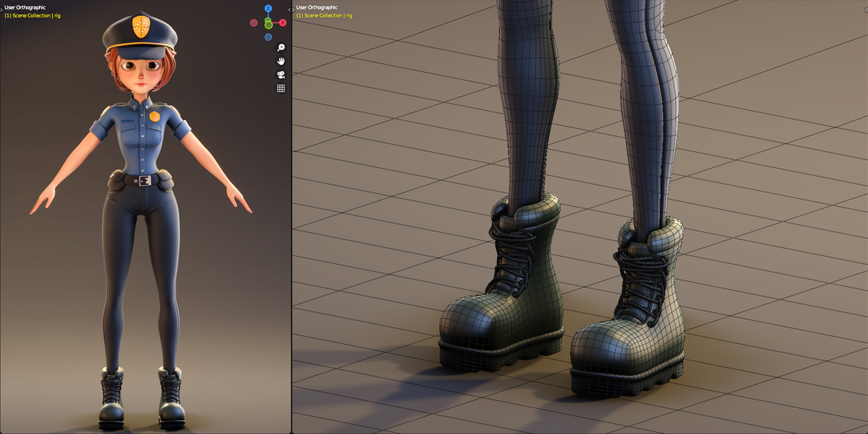868x434 pixels.
Task: Click User Orthographic label in right viewport
Action: [317, 7]
